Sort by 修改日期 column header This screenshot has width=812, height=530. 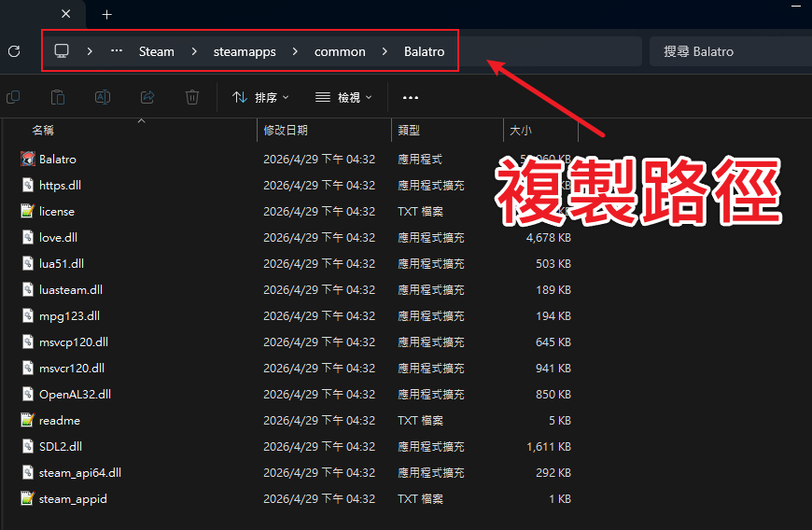coord(286,131)
